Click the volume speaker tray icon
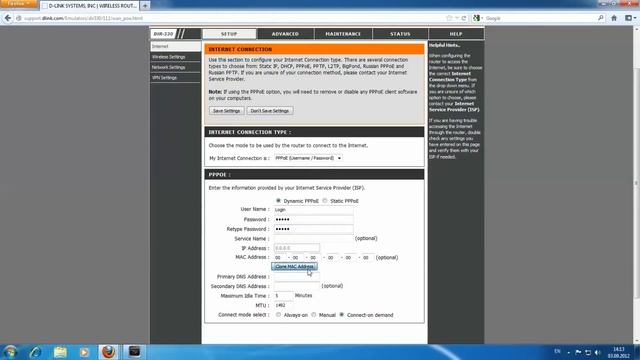Screen dimensions: 640x360 (598, 352)
